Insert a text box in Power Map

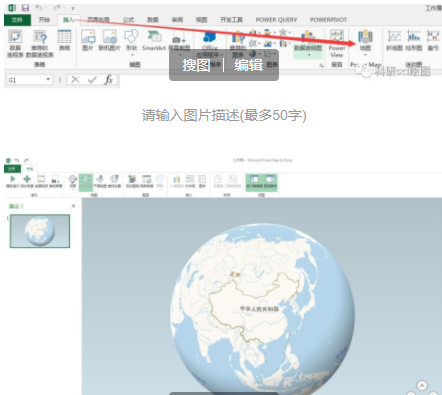point(190,181)
